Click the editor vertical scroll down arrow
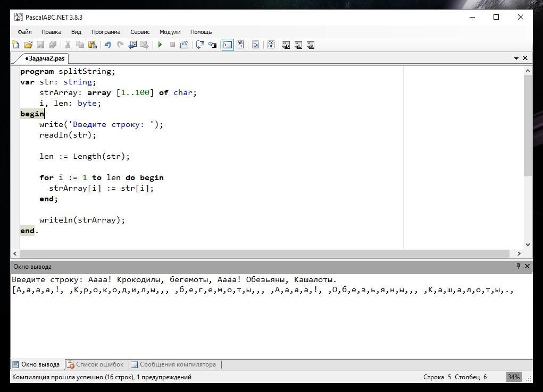543x392 pixels. tap(528, 245)
